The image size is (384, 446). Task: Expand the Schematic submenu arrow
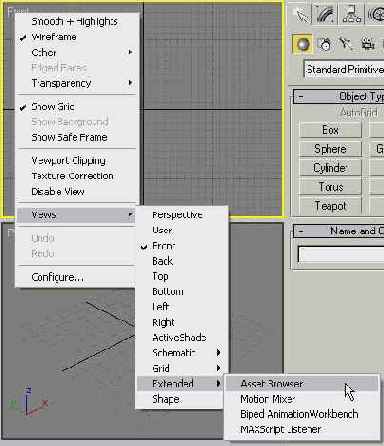click(218, 353)
